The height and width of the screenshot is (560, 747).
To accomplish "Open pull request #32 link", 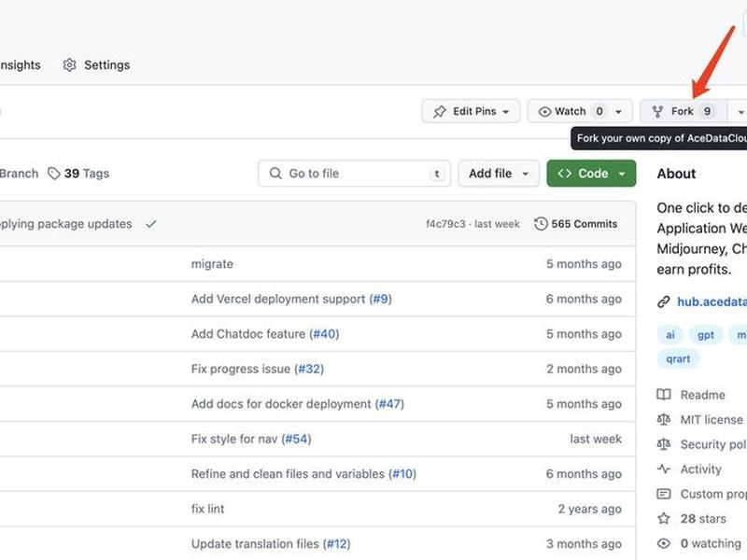I will tap(309, 369).
